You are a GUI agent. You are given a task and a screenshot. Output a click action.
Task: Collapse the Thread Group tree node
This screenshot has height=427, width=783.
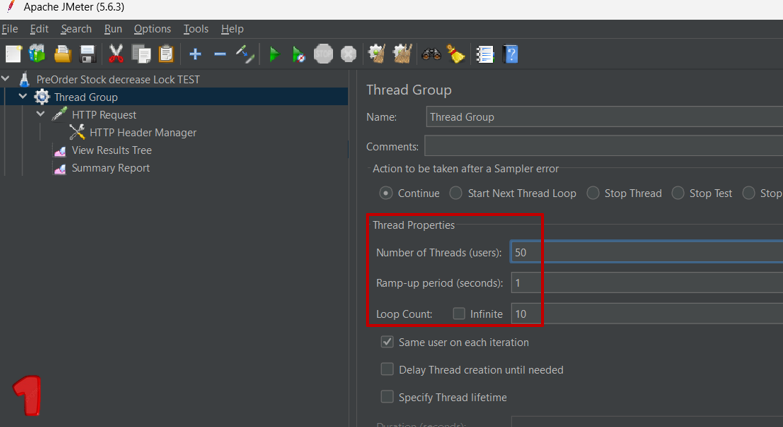[x=23, y=96]
